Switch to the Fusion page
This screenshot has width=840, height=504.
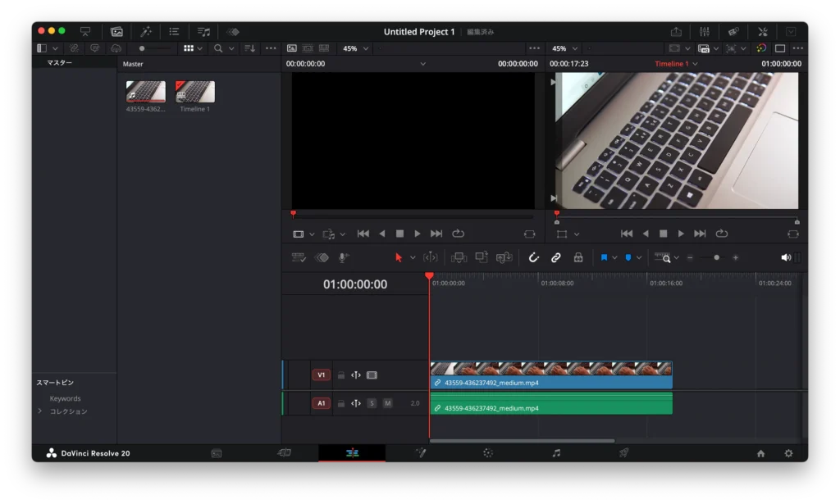421,452
